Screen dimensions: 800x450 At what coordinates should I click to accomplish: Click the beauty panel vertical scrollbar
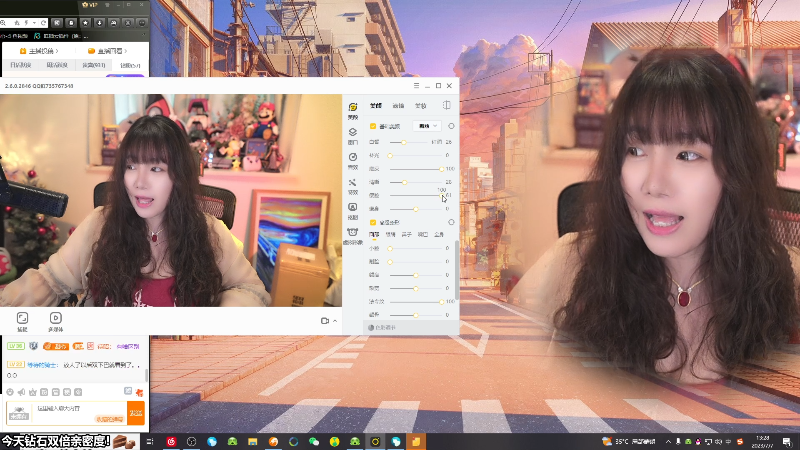click(x=457, y=269)
